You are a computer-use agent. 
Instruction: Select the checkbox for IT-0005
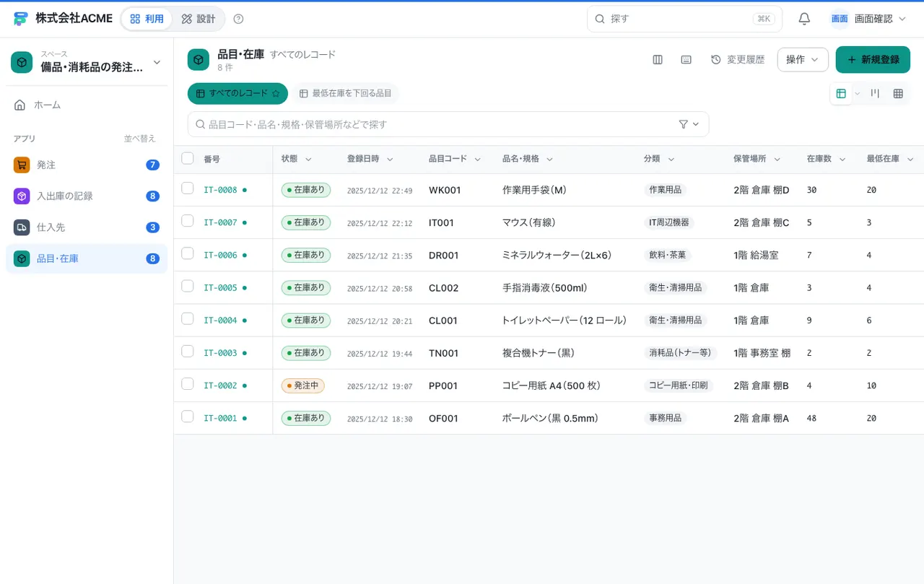188,286
